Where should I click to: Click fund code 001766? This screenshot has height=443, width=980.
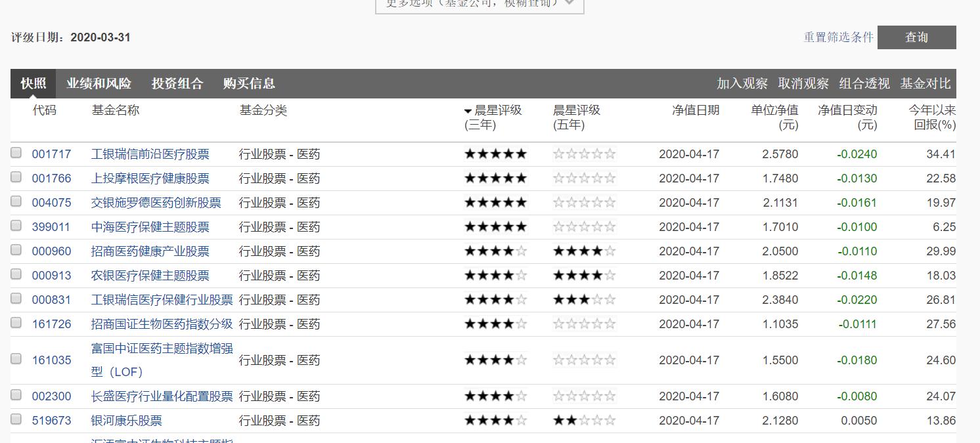pos(51,179)
